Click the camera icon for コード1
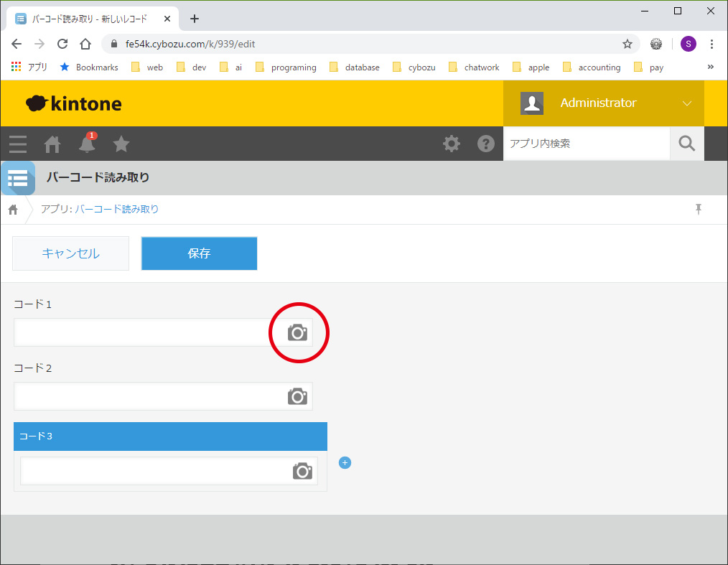 297,332
